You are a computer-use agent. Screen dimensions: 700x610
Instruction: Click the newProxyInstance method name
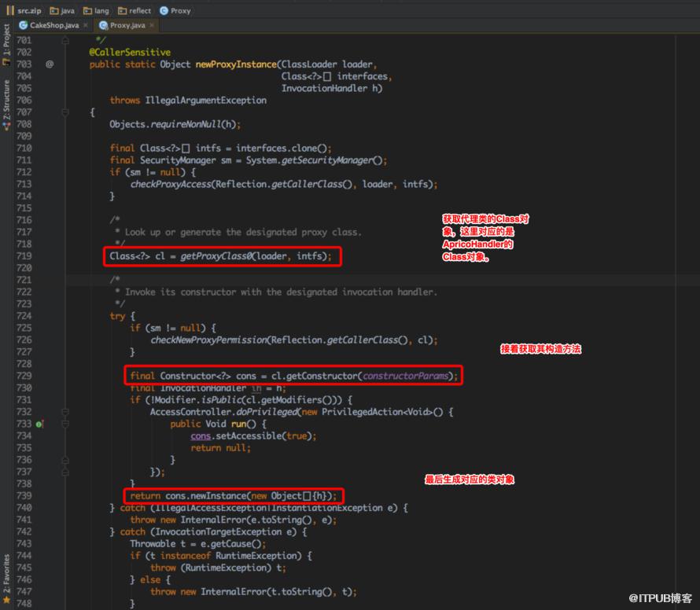tap(236, 64)
